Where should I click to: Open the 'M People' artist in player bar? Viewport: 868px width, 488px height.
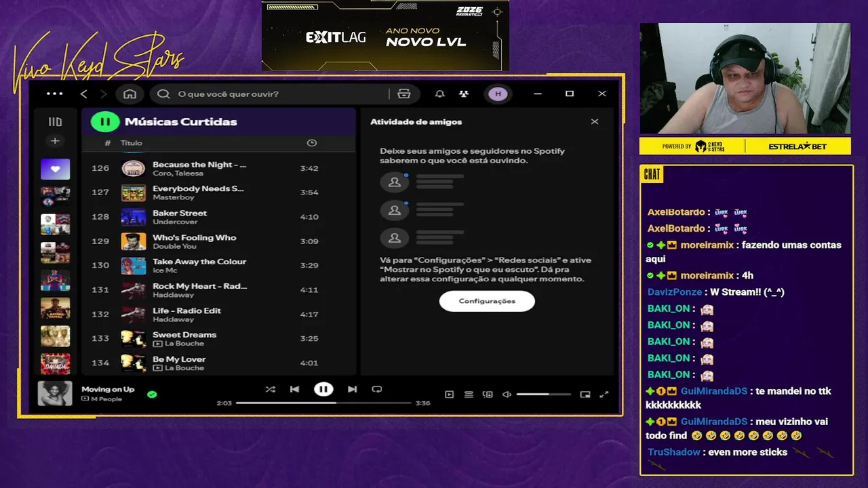coord(106,399)
